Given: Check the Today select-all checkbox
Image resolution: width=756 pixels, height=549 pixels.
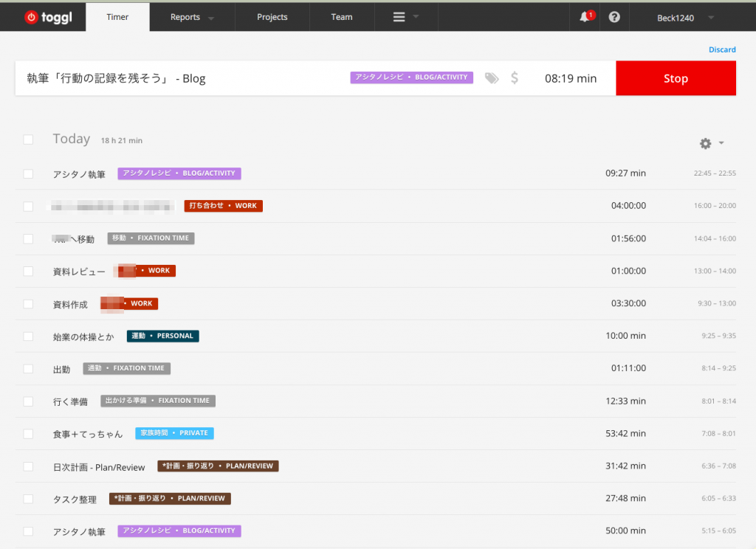Looking at the screenshot, I should point(28,139).
